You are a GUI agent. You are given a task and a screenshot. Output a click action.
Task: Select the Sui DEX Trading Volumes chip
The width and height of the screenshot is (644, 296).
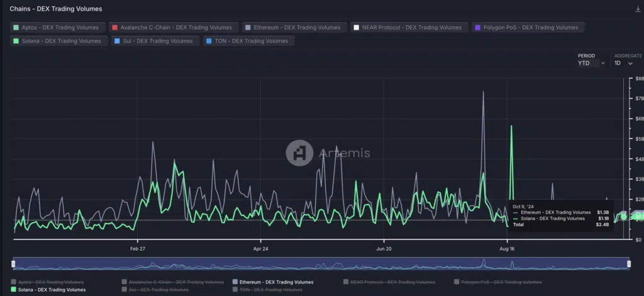155,41
